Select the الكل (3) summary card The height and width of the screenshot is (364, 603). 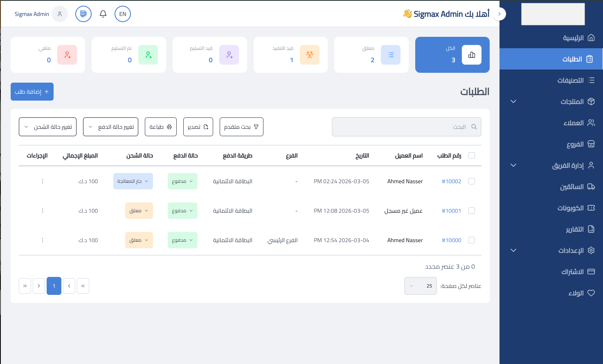point(452,54)
